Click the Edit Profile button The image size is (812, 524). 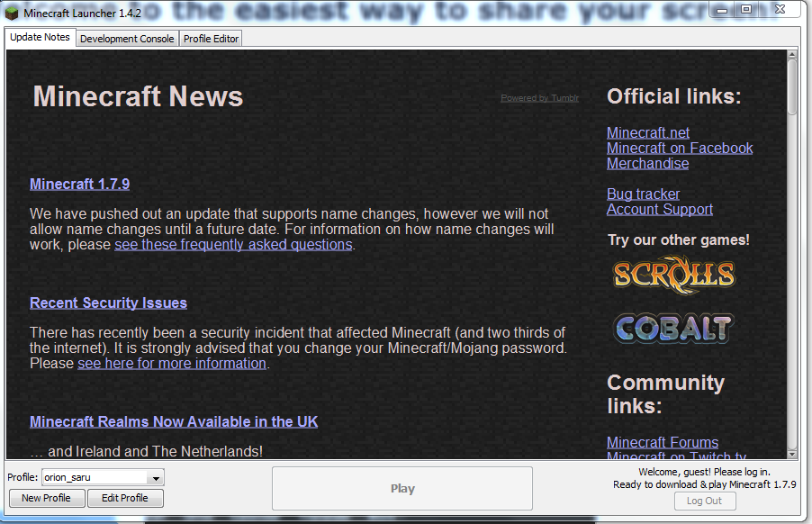tap(124, 498)
